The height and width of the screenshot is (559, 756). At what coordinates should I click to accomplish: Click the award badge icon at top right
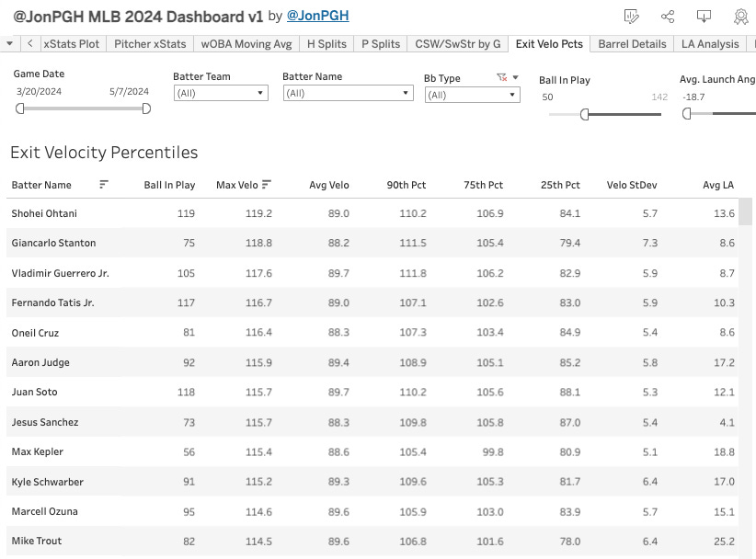tap(740, 17)
